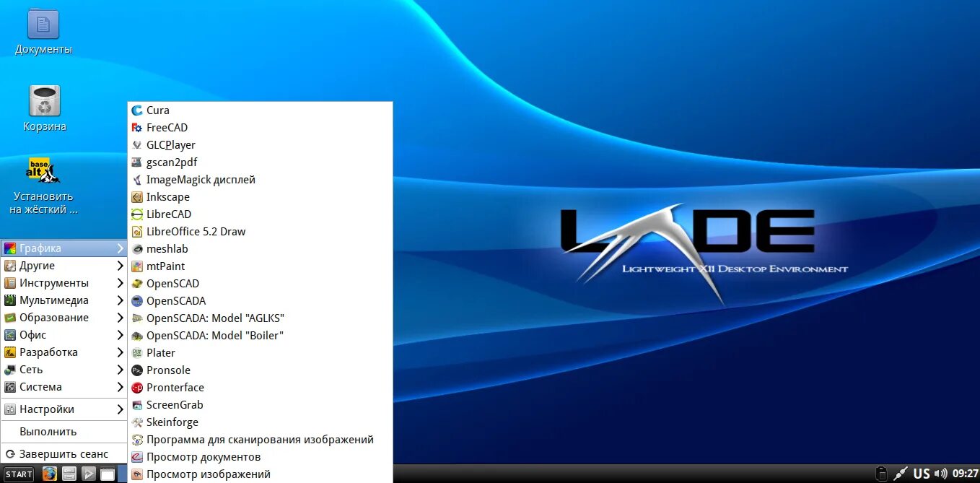Launch LibreCAD
The height and width of the screenshot is (483, 980).
click(260, 214)
